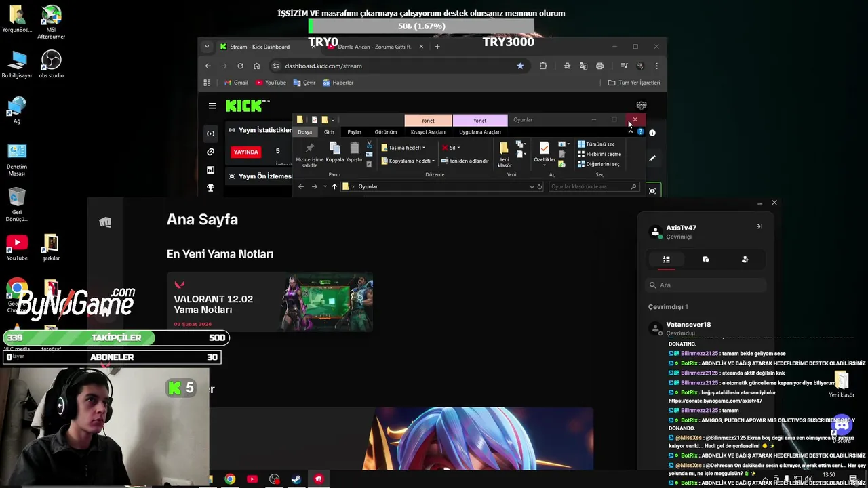
Task: Open Chrome from the taskbar
Action: tap(231, 479)
